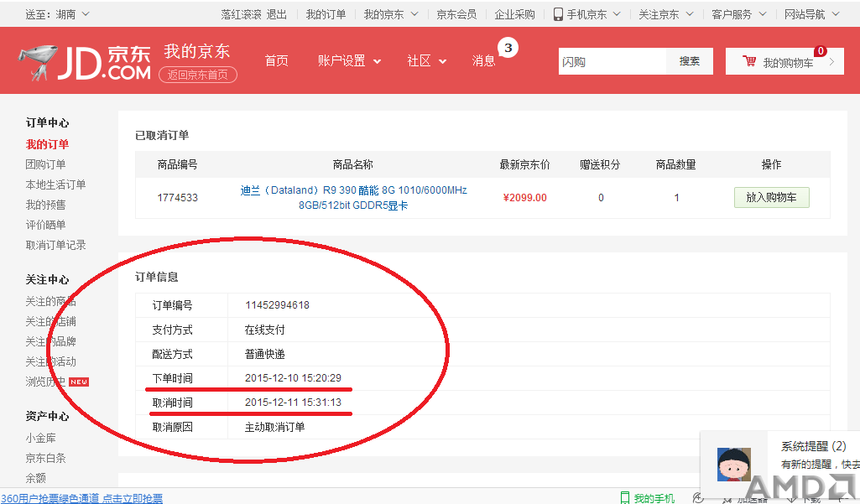
Task: Expand the 客户服务 dropdown
Action: click(x=763, y=14)
